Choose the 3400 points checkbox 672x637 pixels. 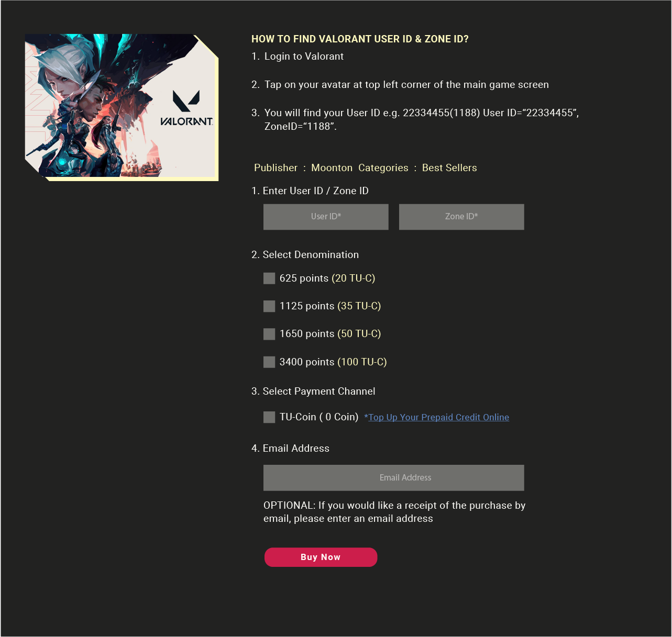coord(269,362)
